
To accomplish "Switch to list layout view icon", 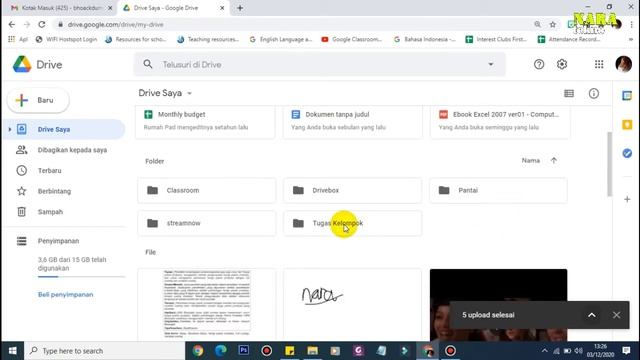I will point(569,93).
